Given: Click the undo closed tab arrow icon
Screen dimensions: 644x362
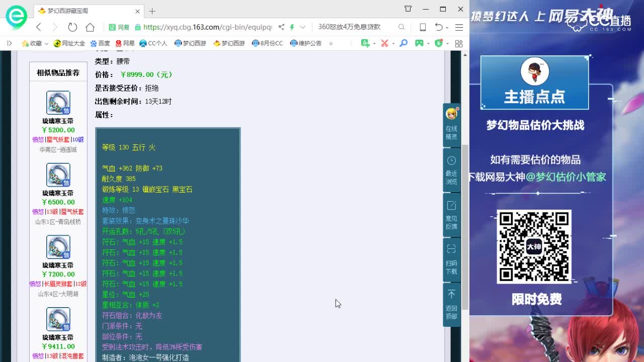Looking at the screenshot, I should [x=438, y=27].
